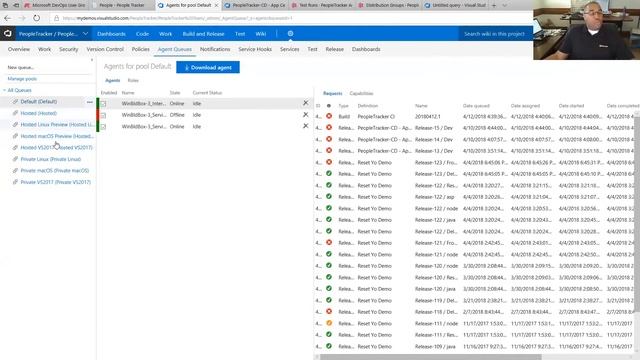The height and width of the screenshot is (360, 640).
Task: Toggle Enabled checkbox for third WinBldBox agent
Action: point(104,127)
